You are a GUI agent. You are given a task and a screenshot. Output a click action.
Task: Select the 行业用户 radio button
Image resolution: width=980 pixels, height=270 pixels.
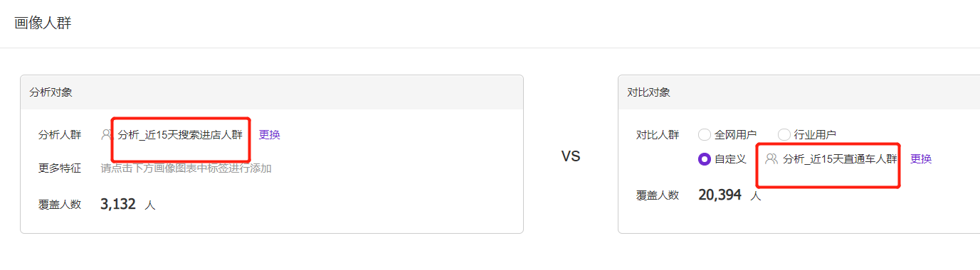[784, 134]
